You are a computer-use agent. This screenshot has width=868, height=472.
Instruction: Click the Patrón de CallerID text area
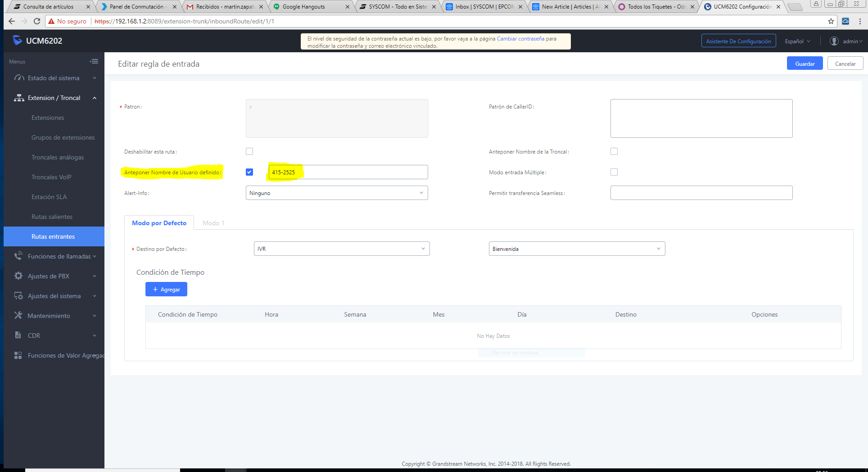coord(701,118)
